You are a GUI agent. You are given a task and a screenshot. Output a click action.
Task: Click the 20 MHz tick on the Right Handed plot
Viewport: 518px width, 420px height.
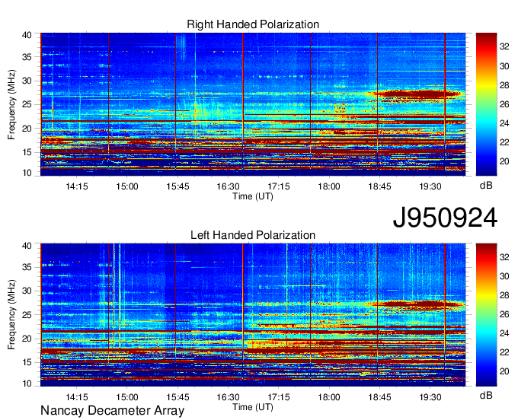click(x=27, y=129)
